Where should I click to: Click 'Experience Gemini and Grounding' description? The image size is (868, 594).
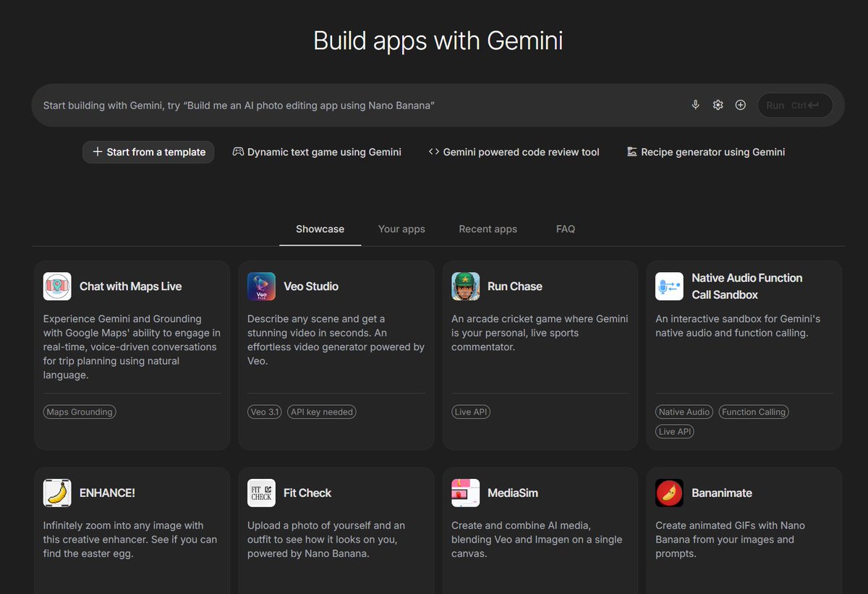[132, 347]
